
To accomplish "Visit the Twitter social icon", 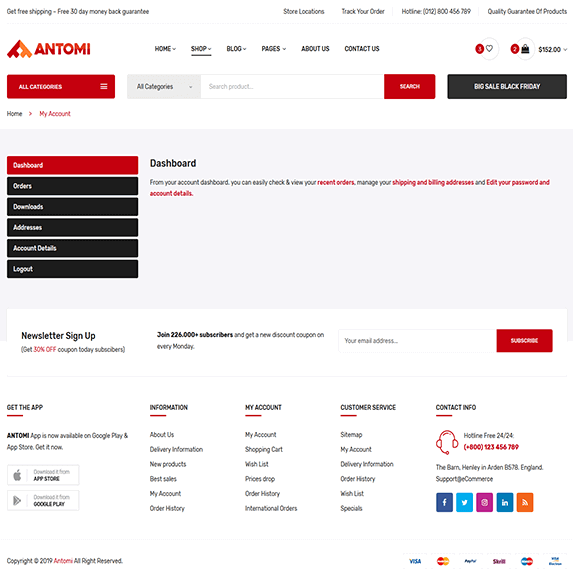I will coord(464,502).
